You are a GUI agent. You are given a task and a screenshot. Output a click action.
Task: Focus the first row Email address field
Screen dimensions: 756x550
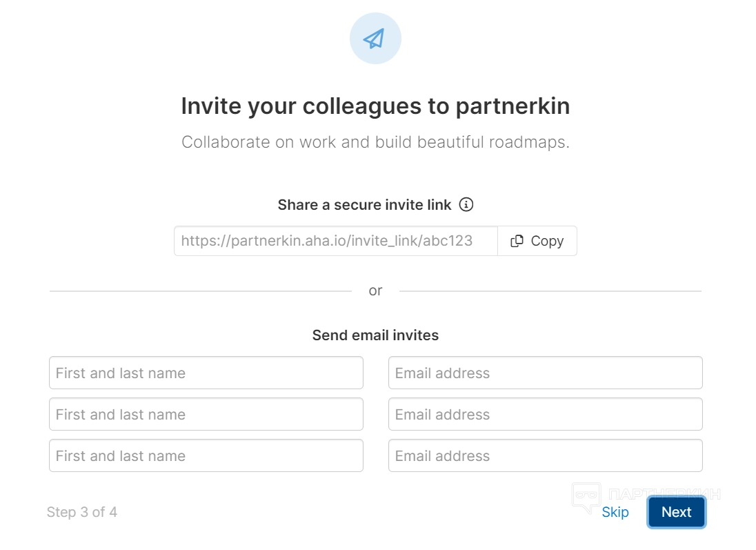pos(545,373)
